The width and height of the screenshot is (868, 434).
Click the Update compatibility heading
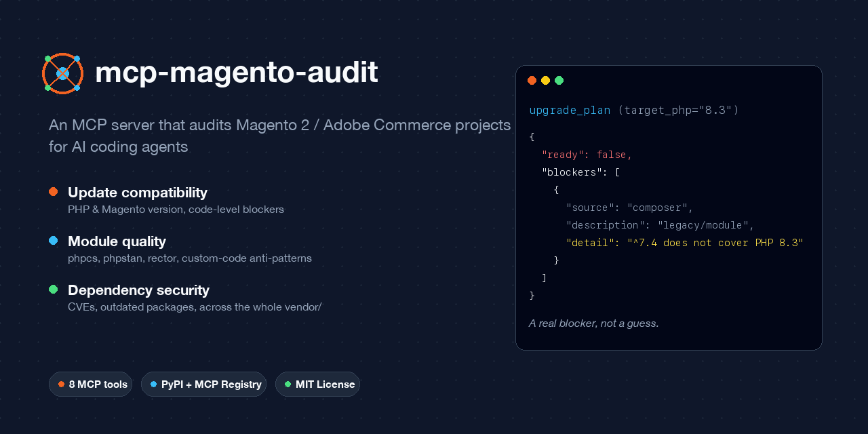(138, 192)
